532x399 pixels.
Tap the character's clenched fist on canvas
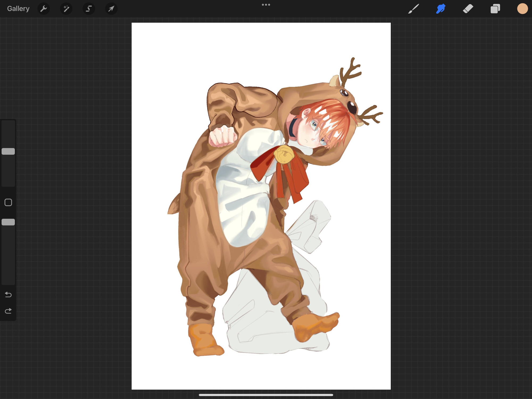click(x=223, y=136)
